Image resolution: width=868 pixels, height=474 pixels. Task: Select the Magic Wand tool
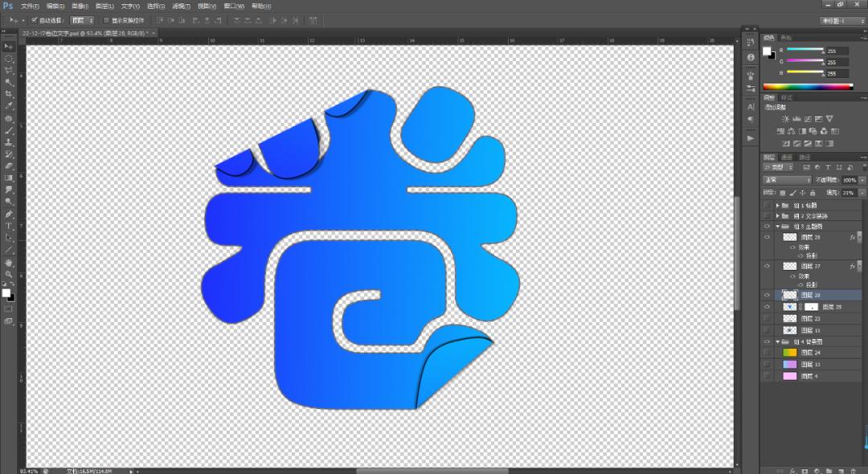(8, 83)
